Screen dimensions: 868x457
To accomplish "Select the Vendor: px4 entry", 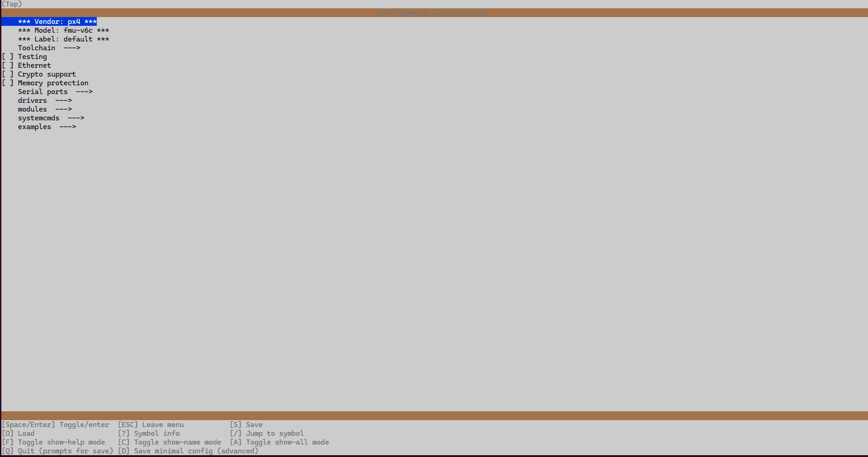I will click(x=55, y=22).
